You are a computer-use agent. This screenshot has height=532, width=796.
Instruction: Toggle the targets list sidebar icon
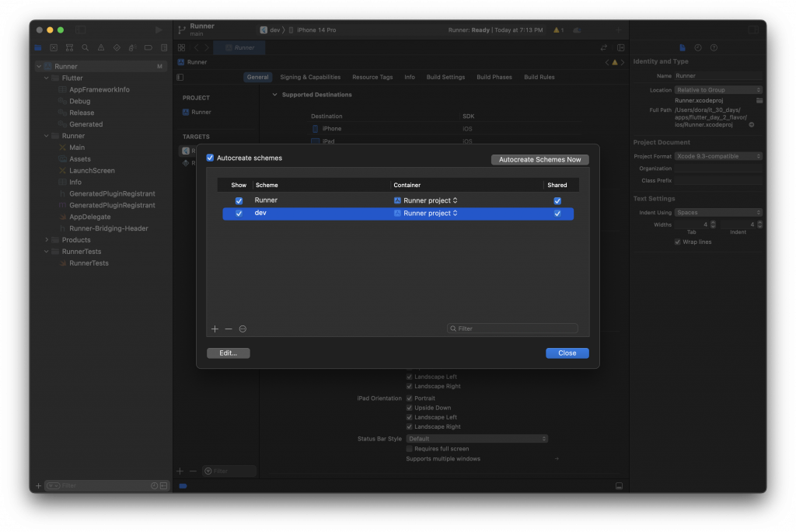(x=180, y=77)
